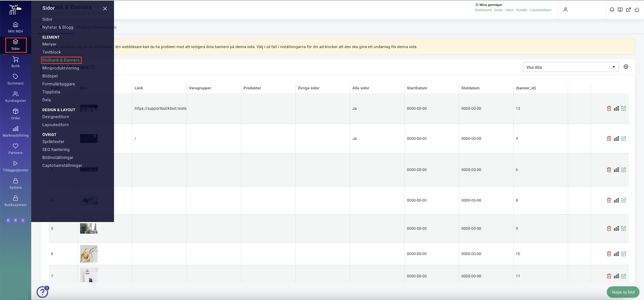
Task: Follow the Dashboard shortcut link
Action: pos(483,10)
